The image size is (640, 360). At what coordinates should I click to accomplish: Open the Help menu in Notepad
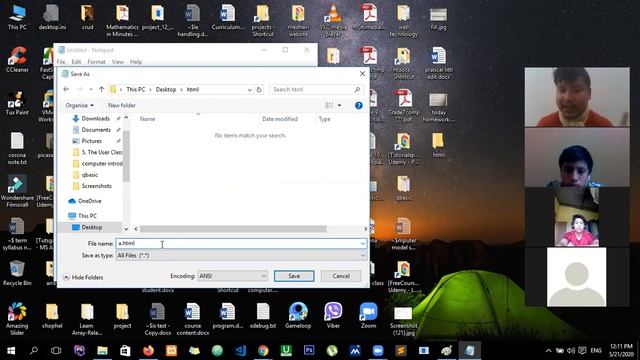[136, 62]
